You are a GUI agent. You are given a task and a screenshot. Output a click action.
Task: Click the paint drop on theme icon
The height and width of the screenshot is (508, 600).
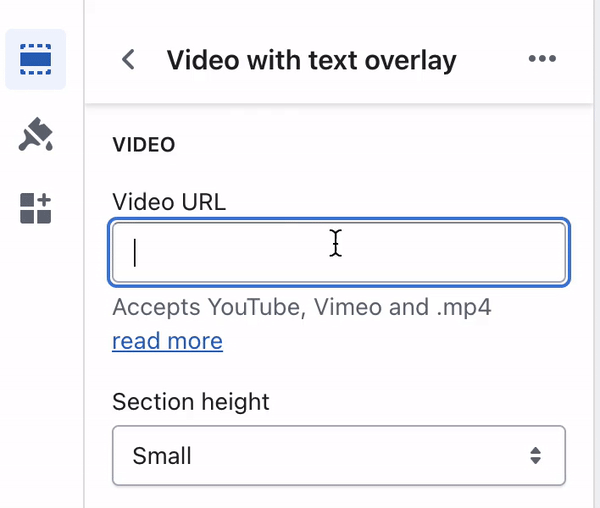coord(49,146)
